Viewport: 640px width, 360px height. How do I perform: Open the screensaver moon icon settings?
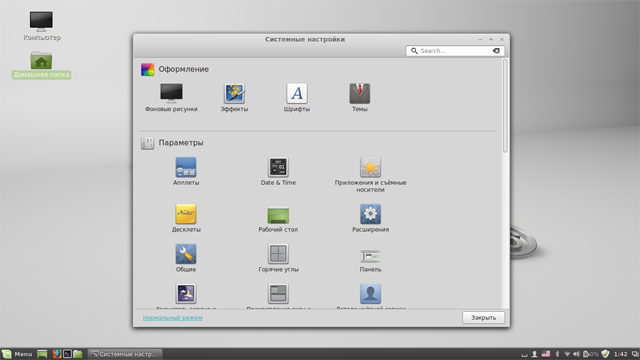tap(186, 293)
